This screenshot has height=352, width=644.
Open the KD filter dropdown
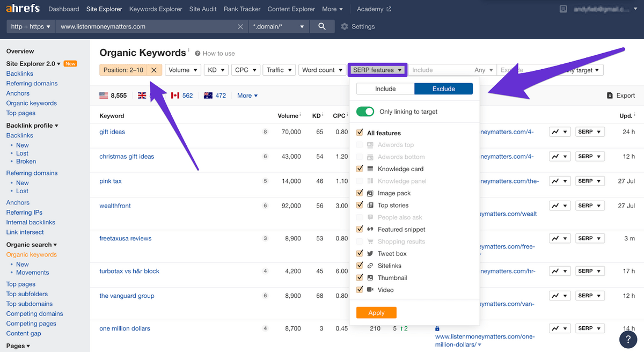[x=216, y=70]
